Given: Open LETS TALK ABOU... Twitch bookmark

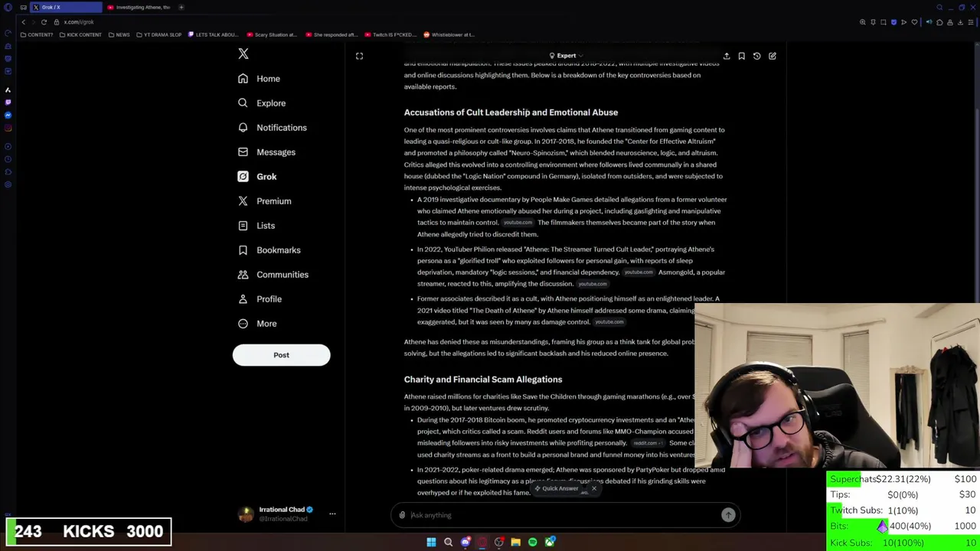Looking at the screenshot, I should tap(214, 34).
